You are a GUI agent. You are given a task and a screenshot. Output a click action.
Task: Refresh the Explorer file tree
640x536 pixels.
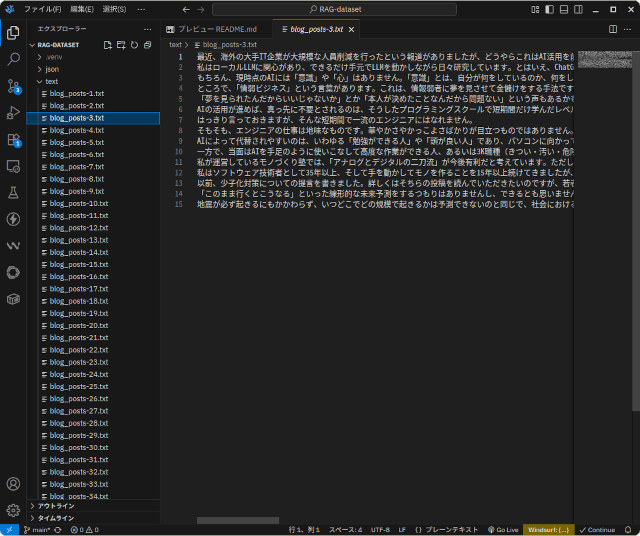click(x=134, y=45)
